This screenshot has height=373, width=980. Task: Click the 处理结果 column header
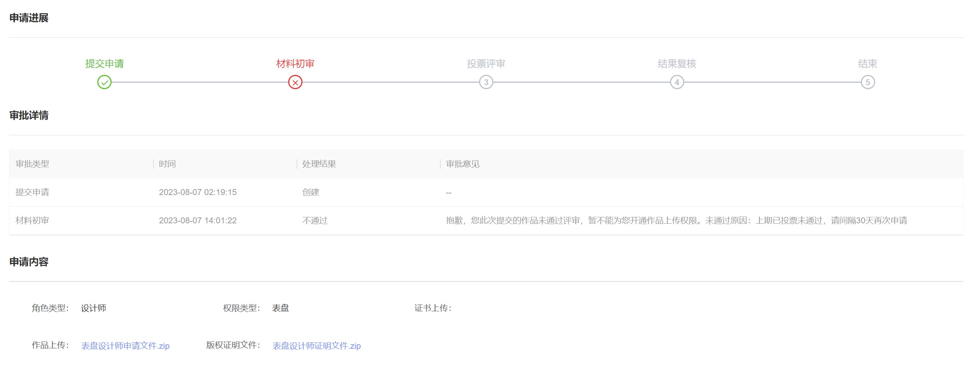click(x=318, y=164)
